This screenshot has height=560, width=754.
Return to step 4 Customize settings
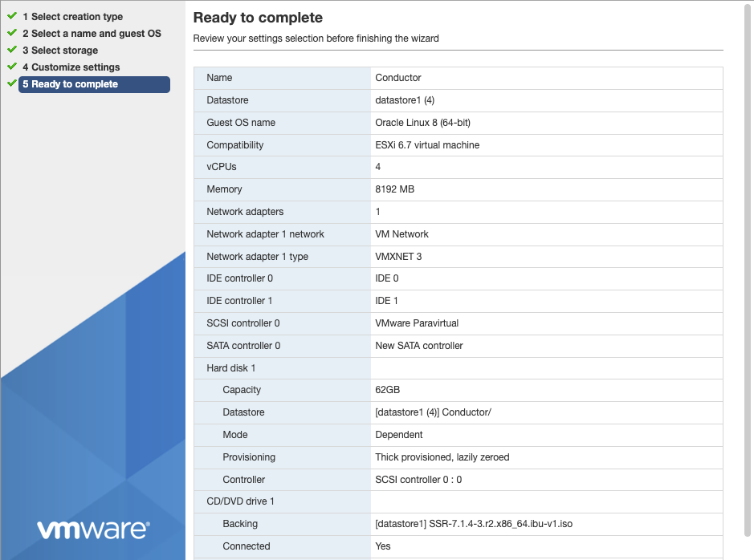(x=71, y=67)
